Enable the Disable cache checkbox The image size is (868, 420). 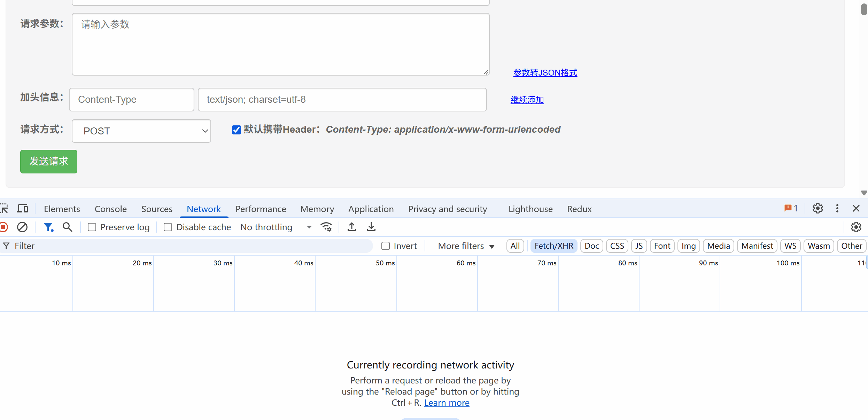[x=168, y=227]
